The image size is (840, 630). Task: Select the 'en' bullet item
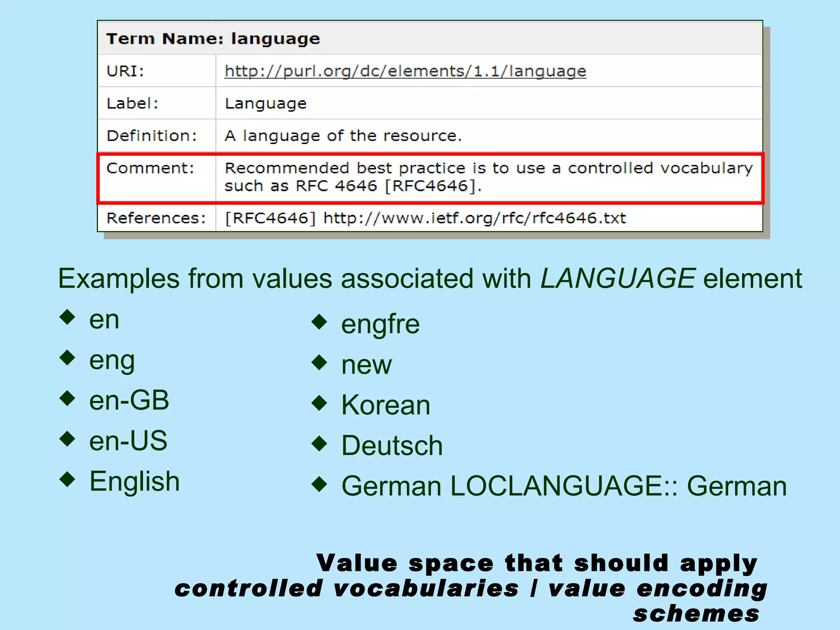pyautogui.click(x=104, y=320)
